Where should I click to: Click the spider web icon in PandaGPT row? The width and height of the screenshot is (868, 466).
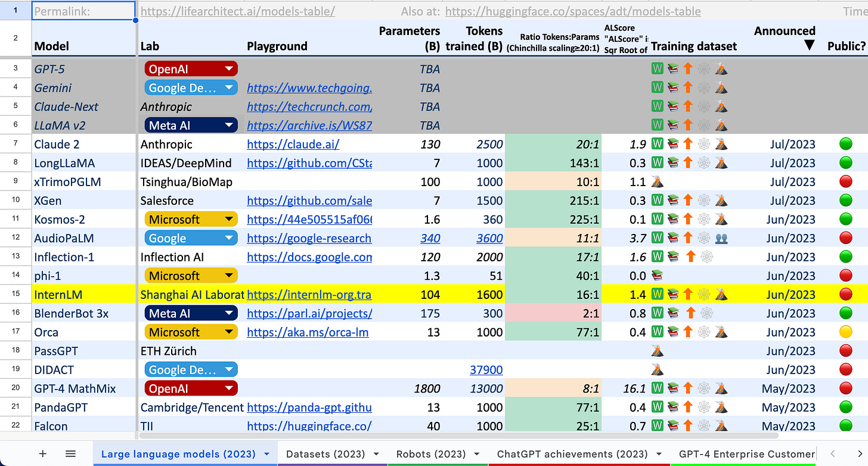pos(703,407)
